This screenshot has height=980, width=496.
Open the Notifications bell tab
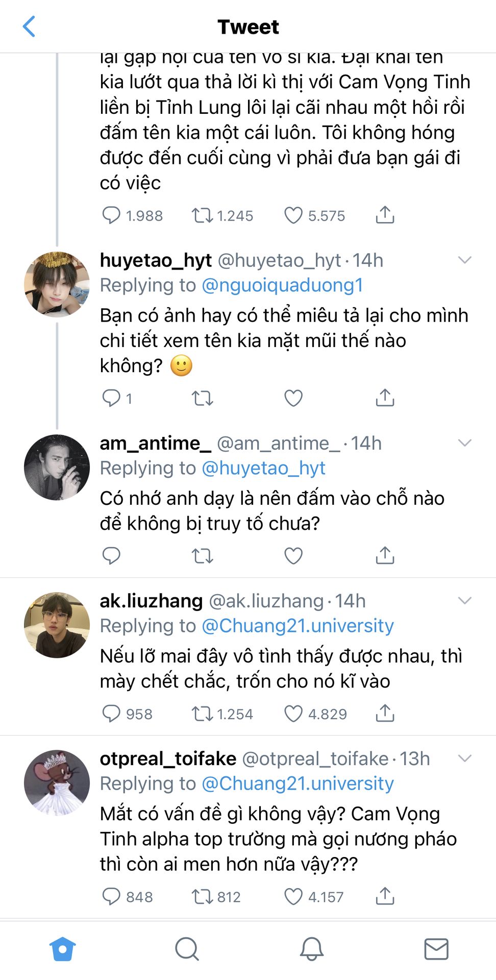pos(311,949)
